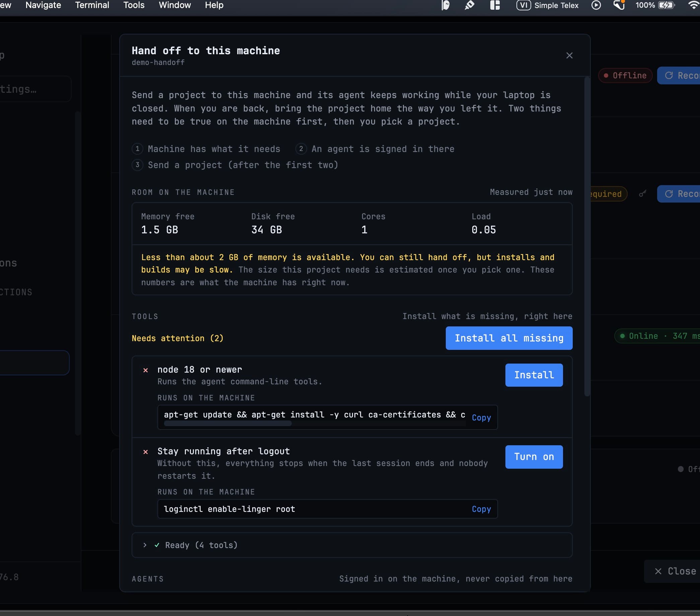
Task: Click the Disk free 34 GB value
Action: (267, 230)
